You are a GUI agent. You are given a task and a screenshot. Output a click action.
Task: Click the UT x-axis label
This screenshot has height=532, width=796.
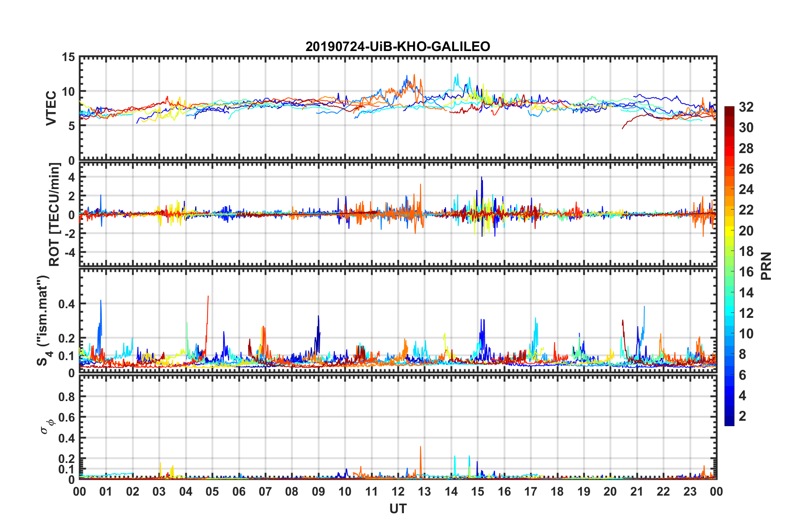click(x=398, y=509)
